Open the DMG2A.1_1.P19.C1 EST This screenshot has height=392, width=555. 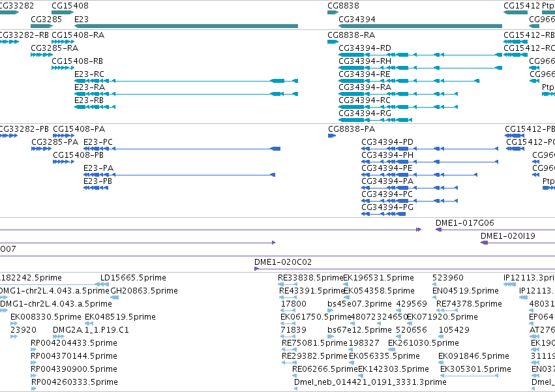[59, 337]
